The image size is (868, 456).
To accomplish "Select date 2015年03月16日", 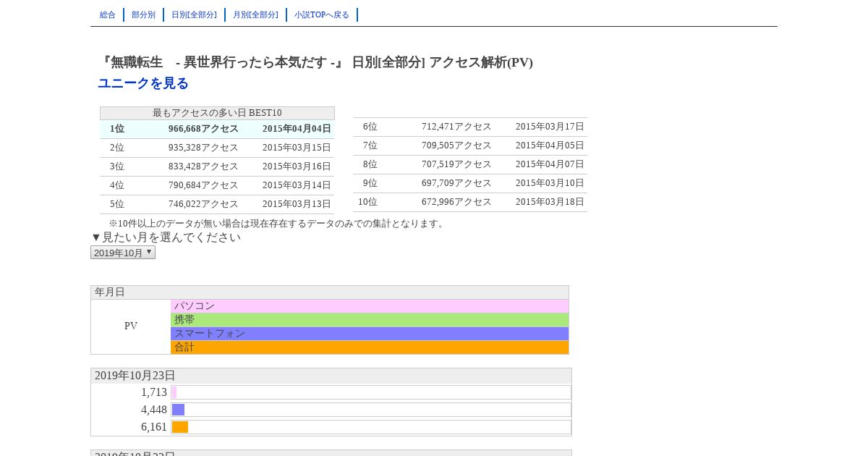I will (297, 166).
